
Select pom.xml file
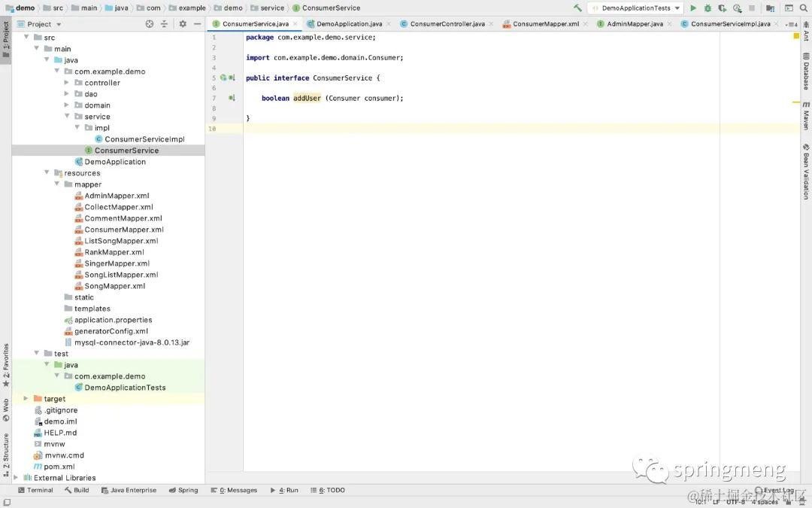point(54,467)
